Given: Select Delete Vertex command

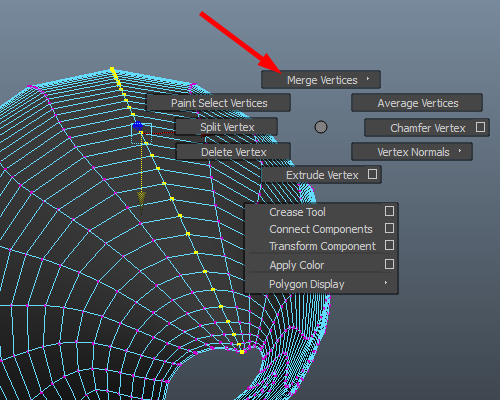Looking at the screenshot, I should 233,152.
